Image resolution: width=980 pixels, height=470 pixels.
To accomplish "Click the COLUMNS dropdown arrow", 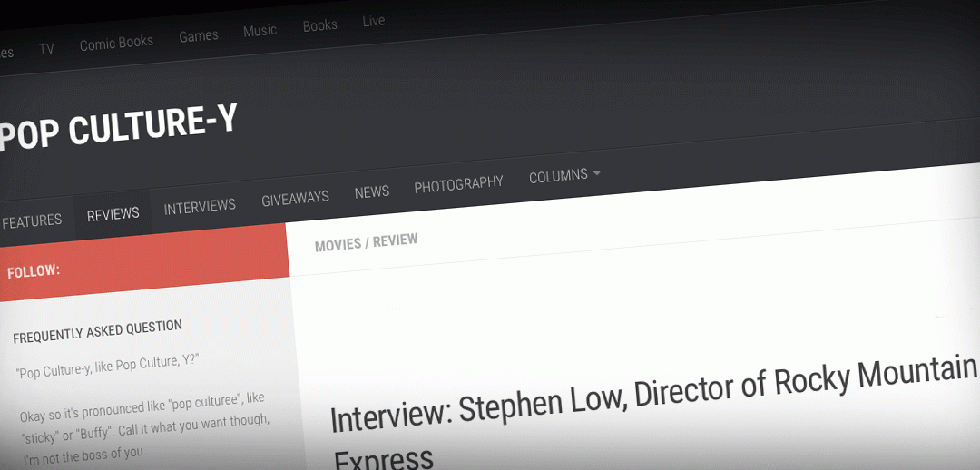I will [x=597, y=173].
